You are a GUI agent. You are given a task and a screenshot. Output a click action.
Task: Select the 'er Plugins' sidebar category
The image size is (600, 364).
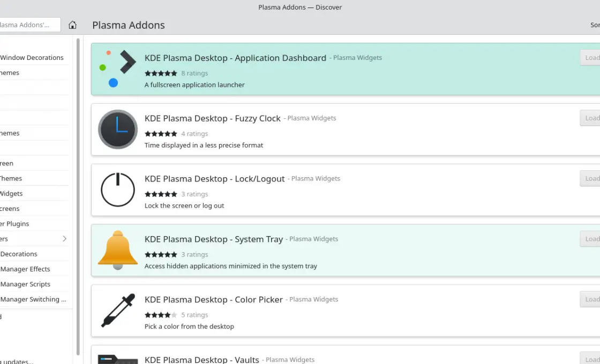[x=34, y=224]
